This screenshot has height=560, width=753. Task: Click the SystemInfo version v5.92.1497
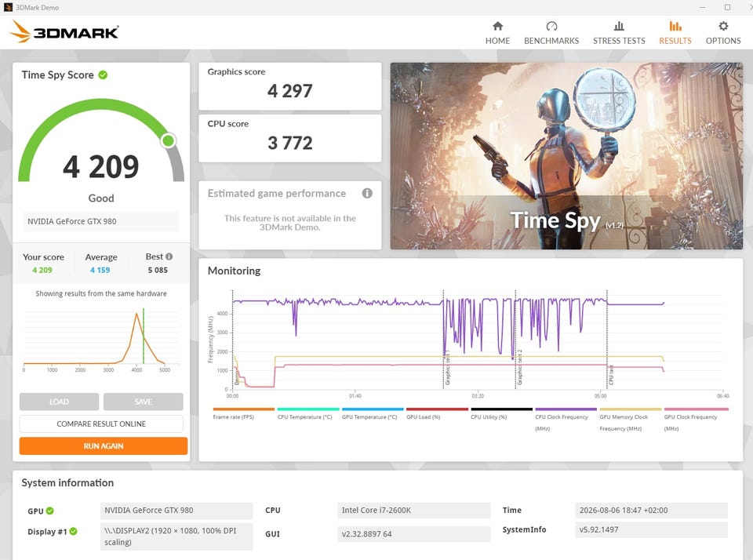[x=651, y=529]
